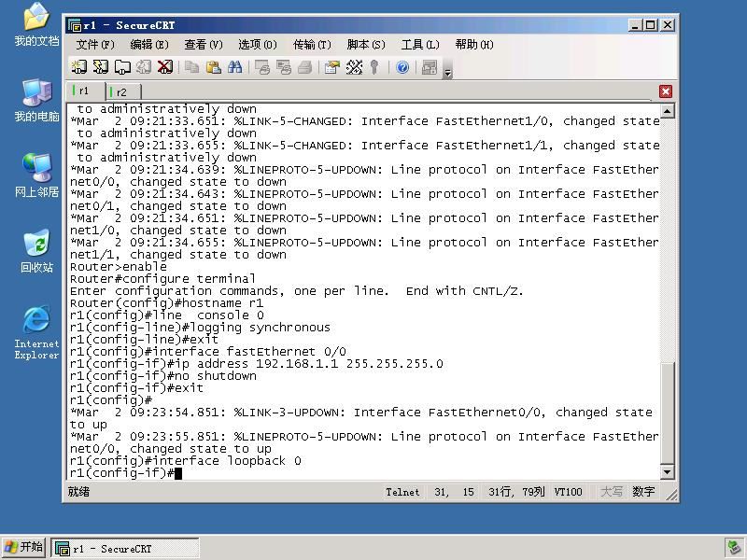Click the Disconnect red X icon
Screen dimensions: 747x560
(x=165, y=67)
